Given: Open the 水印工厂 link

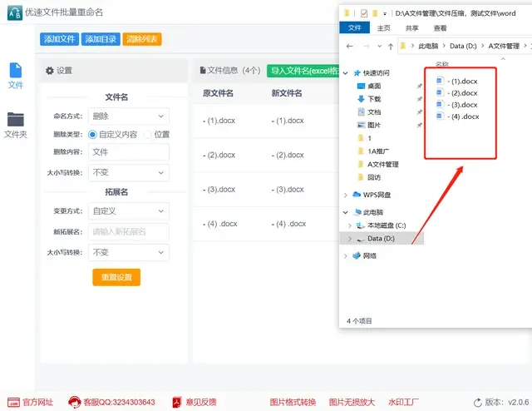Looking at the screenshot, I should 403,402.
